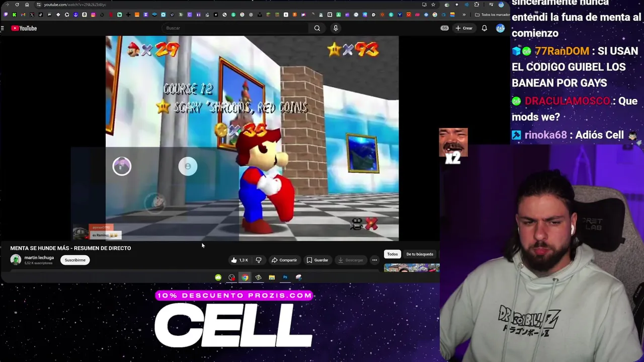Open the Crear menu
The image size is (644, 362).
(x=464, y=28)
